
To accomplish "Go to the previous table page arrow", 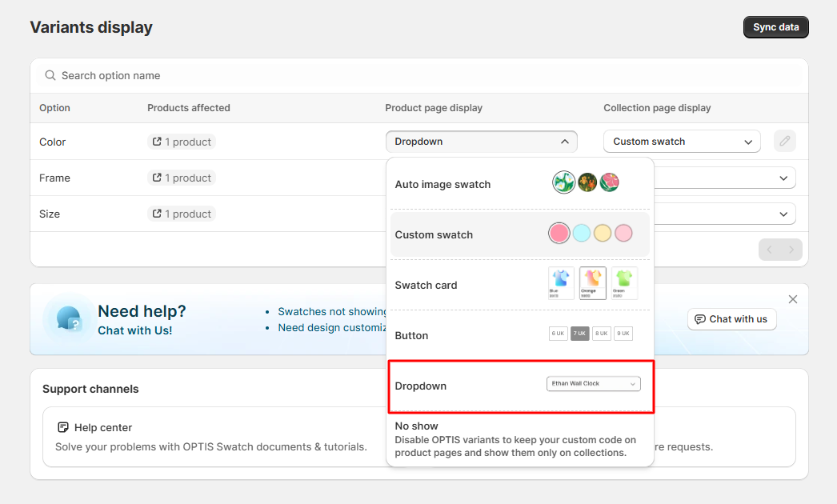I will point(769,250).
